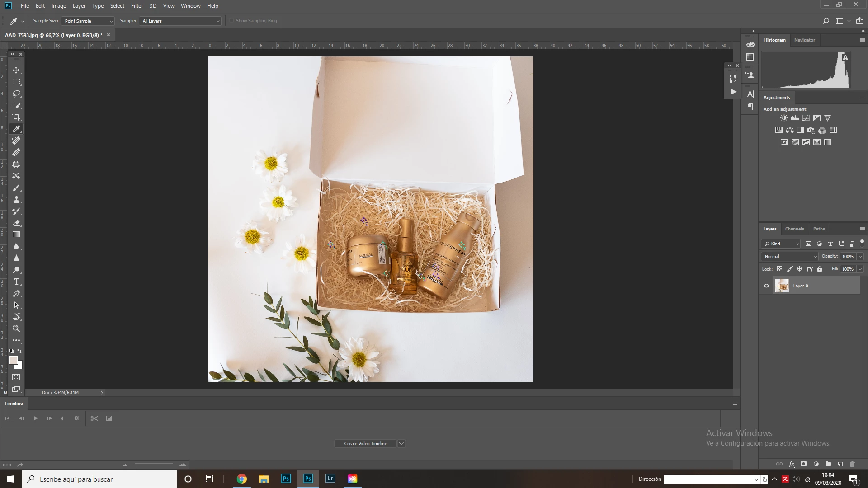Select the Zoom tool in toolbar

pos(16,329)
